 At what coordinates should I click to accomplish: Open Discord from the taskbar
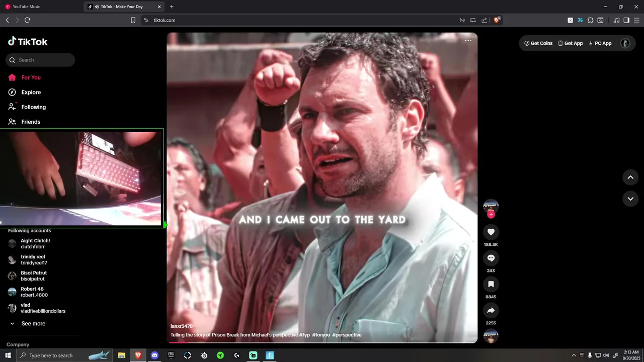click(x=154, y=355)
